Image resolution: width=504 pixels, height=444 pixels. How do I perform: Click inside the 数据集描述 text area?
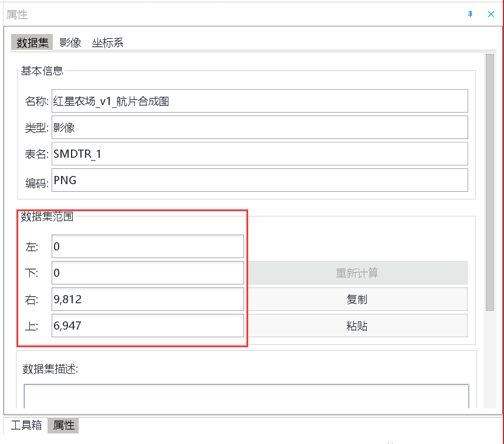tap(246, 396)
